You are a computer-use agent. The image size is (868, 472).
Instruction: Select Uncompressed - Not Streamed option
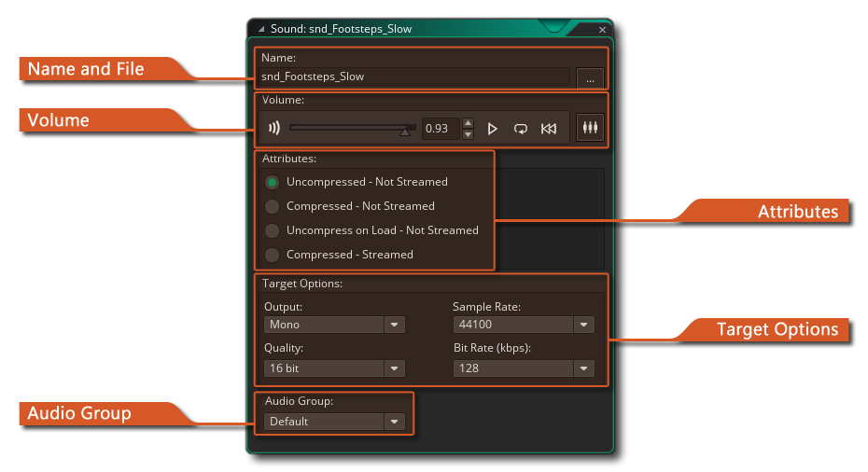(273, 182)
